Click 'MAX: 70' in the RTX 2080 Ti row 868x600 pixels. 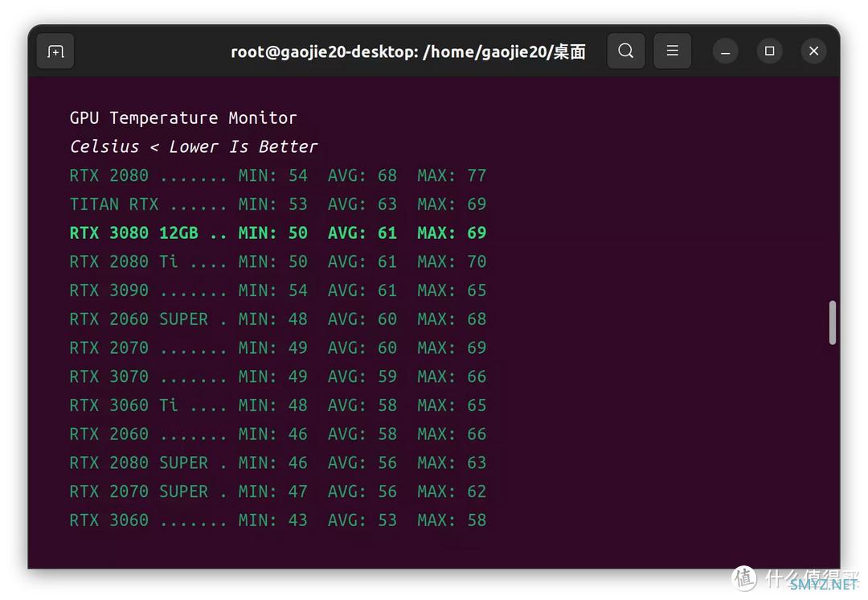coord(452,261)
